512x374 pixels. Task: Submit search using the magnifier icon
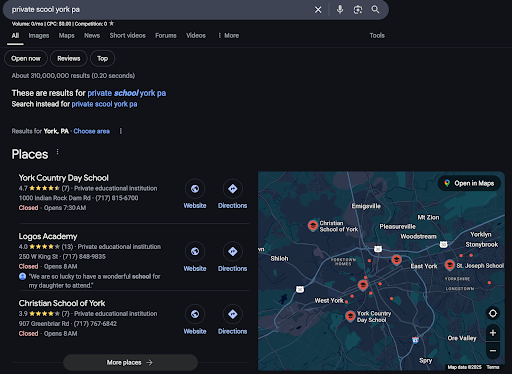coord(375,9)
